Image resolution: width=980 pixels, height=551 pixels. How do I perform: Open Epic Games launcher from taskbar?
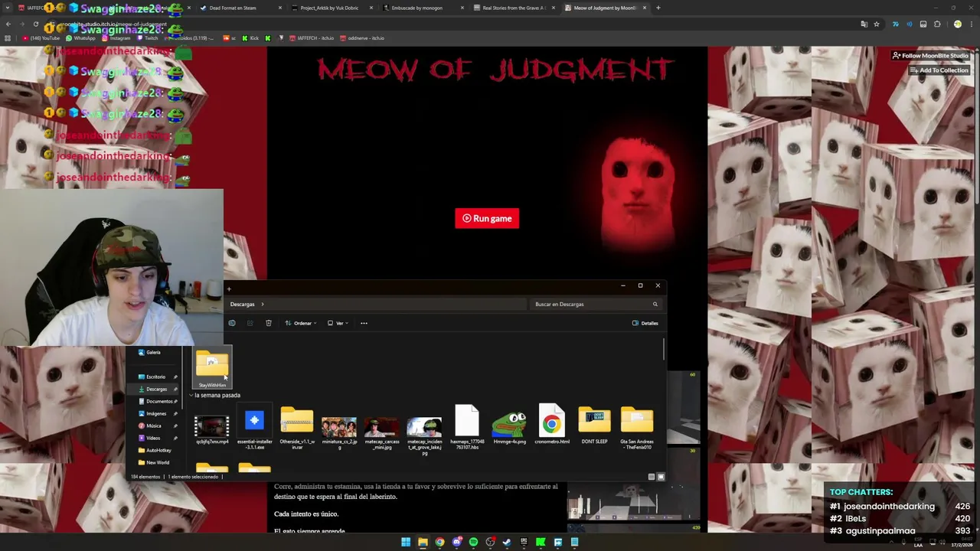click(524, 543)
